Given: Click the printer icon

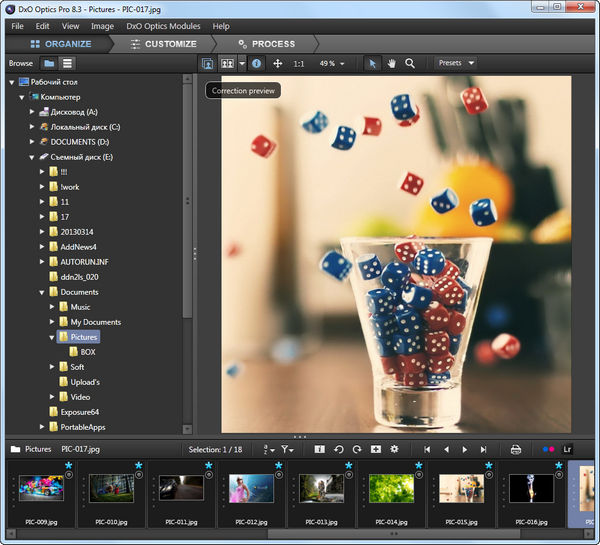Looking at the screenshot, I should tap(516, 449).
